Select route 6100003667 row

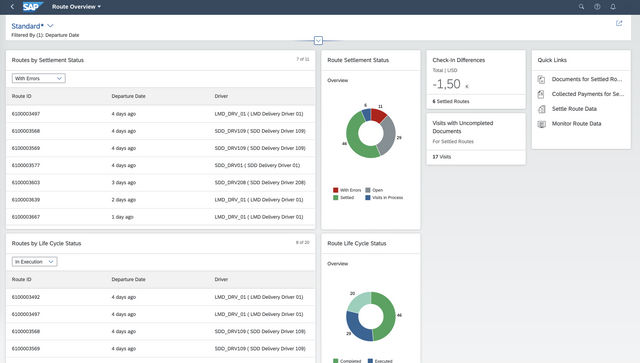click(160, 217)
